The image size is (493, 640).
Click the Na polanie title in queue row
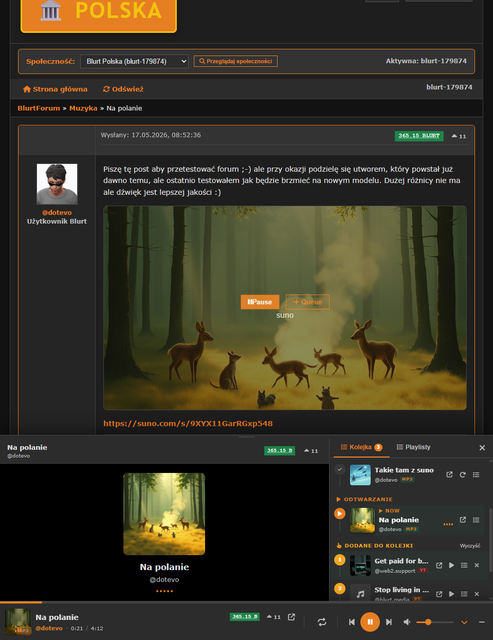399,520
